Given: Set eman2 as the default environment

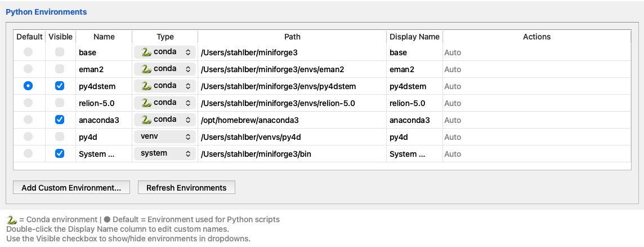Looking at the screenshot, I should click(28, 69).
